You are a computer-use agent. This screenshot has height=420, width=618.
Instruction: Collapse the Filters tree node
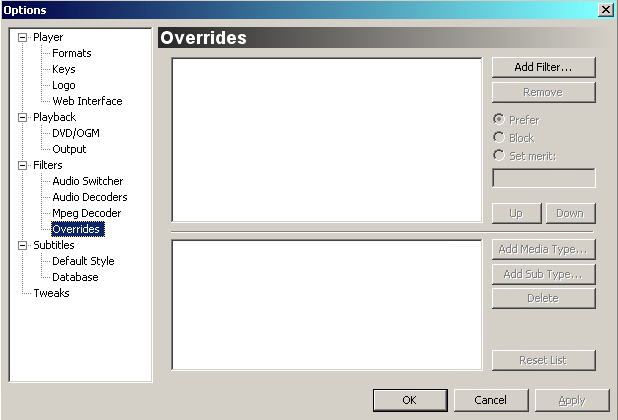22,165
